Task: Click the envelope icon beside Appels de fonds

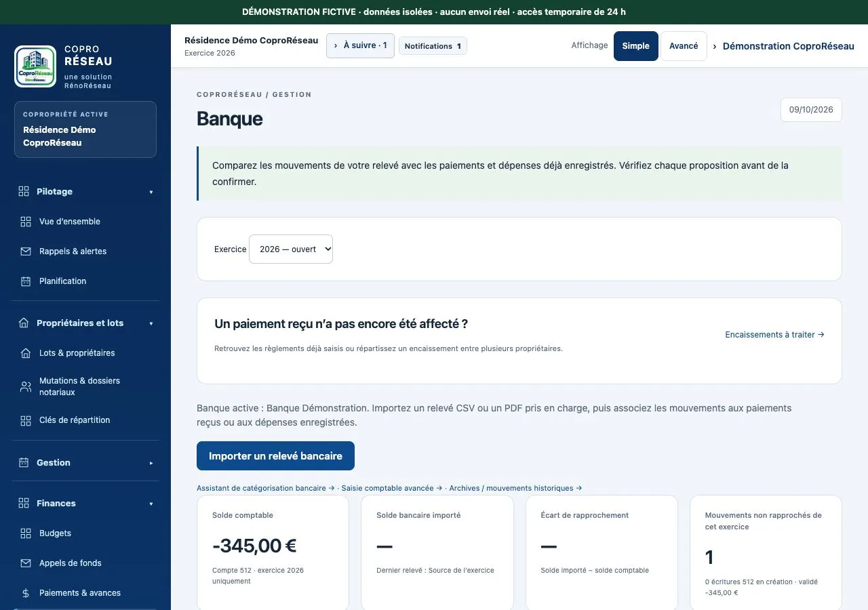Action: click(26, 563)
